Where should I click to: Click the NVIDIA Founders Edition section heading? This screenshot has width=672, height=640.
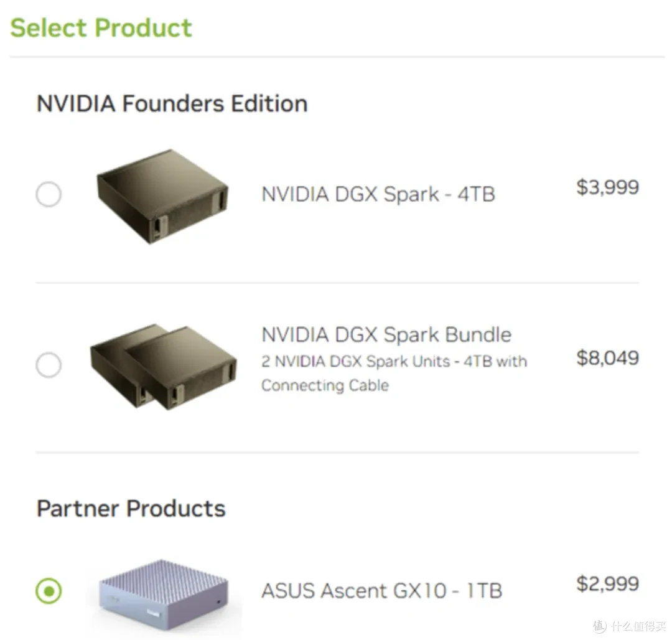pyautogui.click(x=172, y=104)
